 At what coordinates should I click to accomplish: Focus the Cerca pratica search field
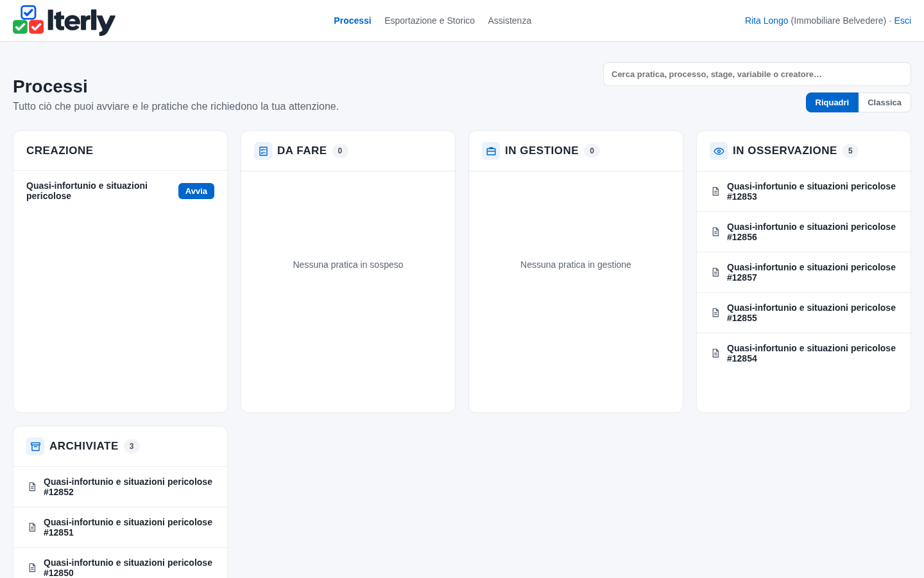click(757, 74)
